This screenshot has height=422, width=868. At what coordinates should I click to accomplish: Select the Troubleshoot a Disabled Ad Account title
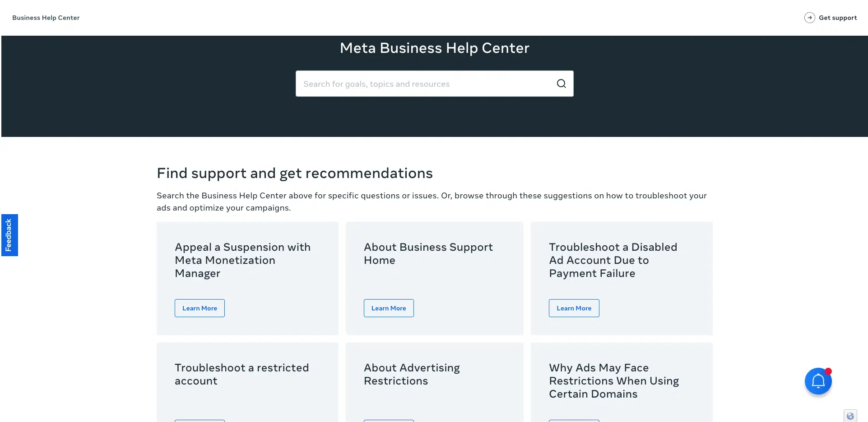(613, 260)
